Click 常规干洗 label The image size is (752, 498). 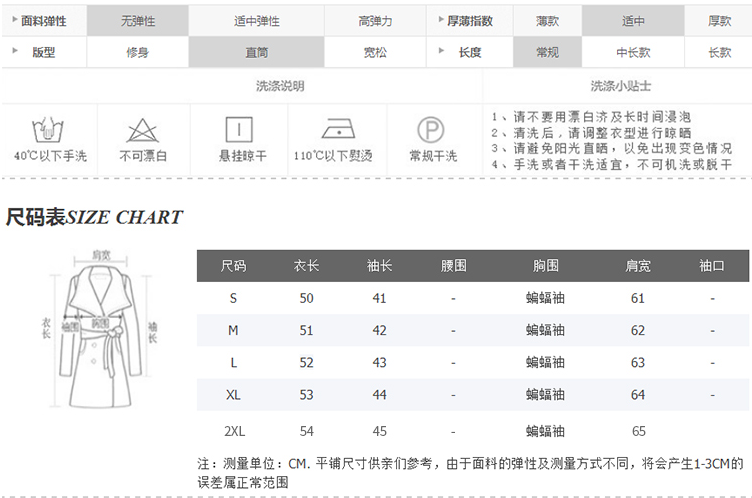click(434, 156)
